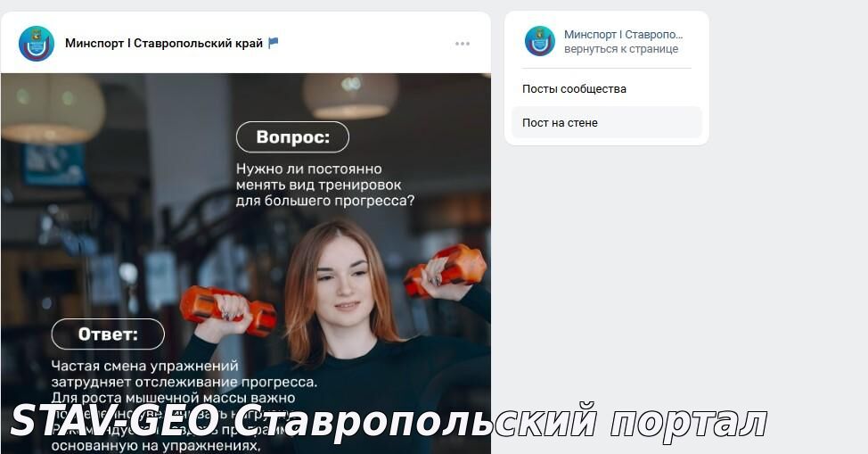Click truncated Минспорт | Ставропо… sidebar link
This screenshot has width=868, height=454.
coord(623,35)
